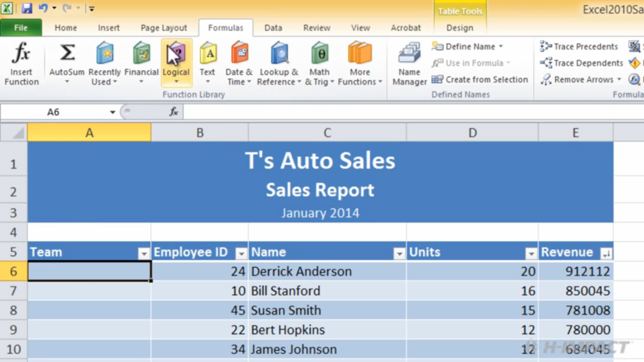Open the Revenue sorted filter dropdown

[606, 254]
